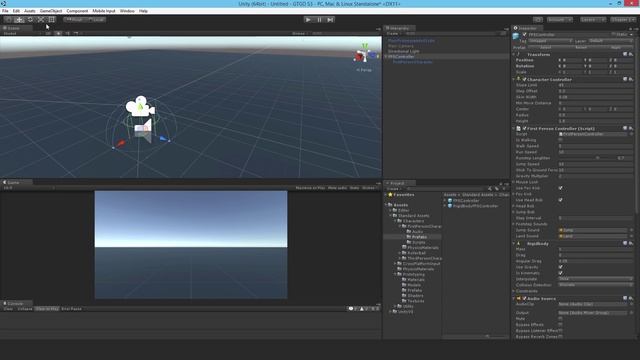The image size is (640, 360).
Task: Toggle the Use Fov Kick checkbox
Action: [560, 188]
